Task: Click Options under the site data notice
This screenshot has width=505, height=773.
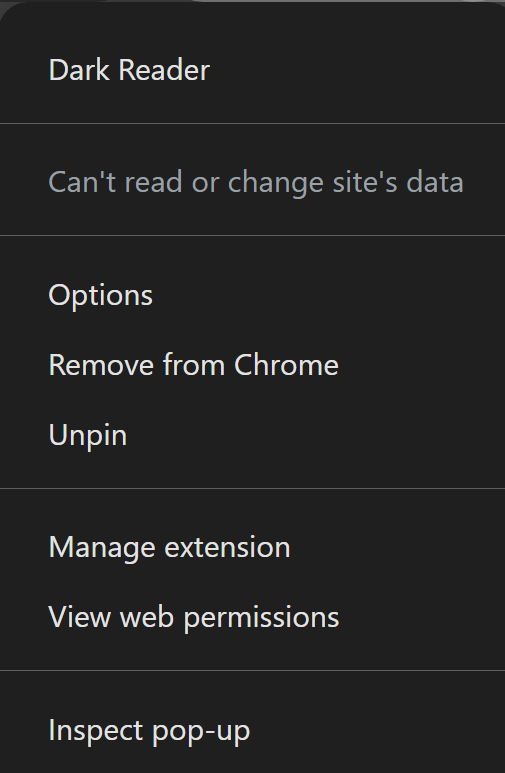Action: 252,295
